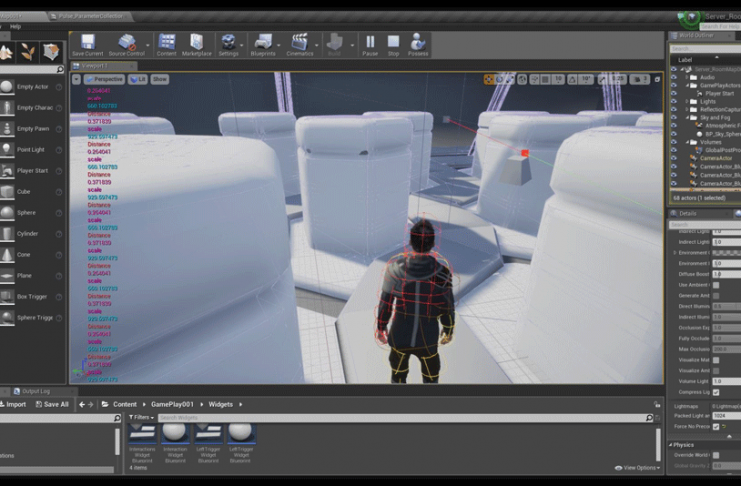Viewport: 741px width, 486px height.
Task: Switch to Foliage mode icon
Action: pyautogui.click(x=28, y=52)
